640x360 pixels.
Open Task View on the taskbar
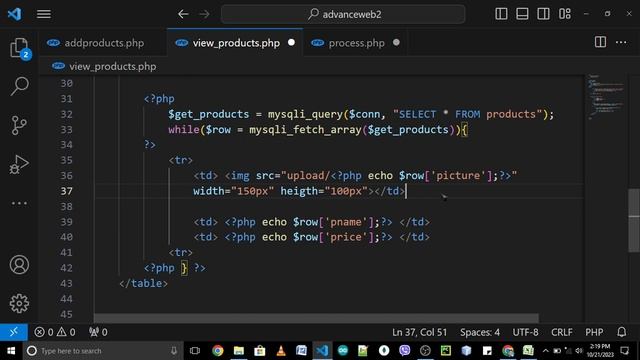195,351
